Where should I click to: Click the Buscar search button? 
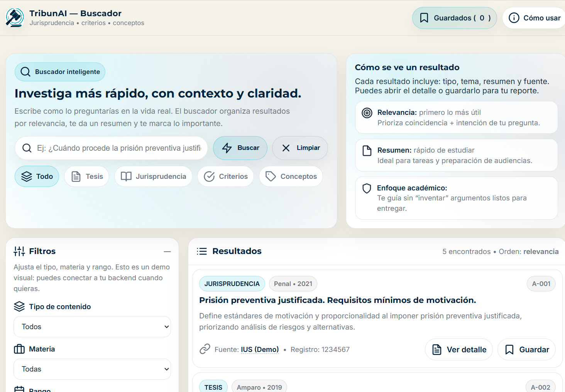(240, 148)
